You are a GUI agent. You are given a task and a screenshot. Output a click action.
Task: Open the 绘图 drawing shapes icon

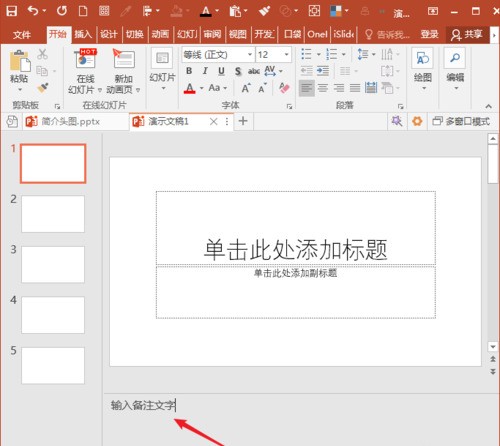[x=422, y=58]
